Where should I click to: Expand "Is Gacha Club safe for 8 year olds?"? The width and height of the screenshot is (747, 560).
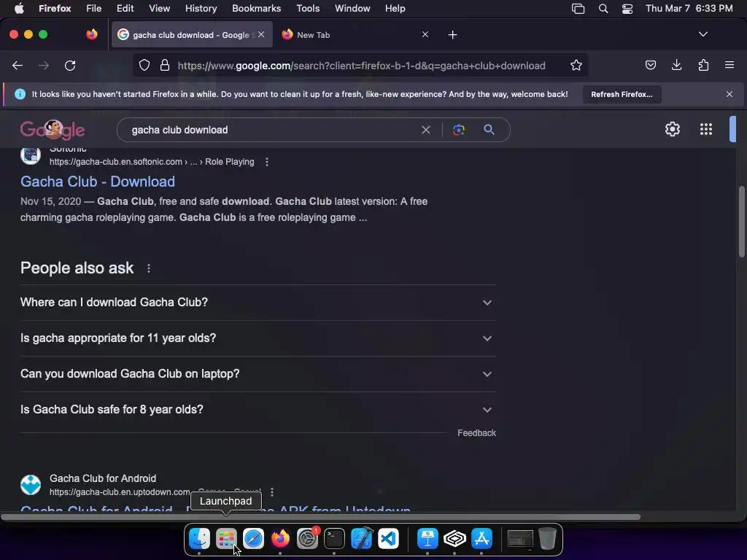[x=258, y=410]
